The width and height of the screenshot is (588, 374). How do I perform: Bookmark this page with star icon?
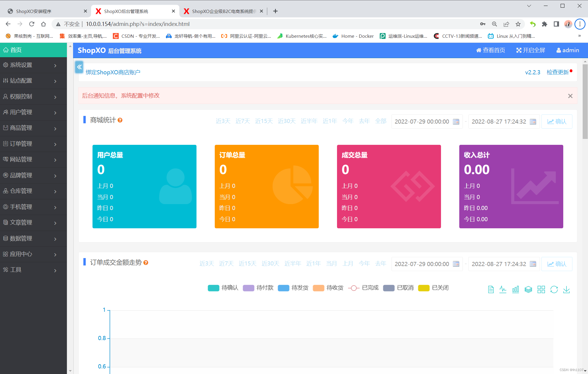point(518,24)
